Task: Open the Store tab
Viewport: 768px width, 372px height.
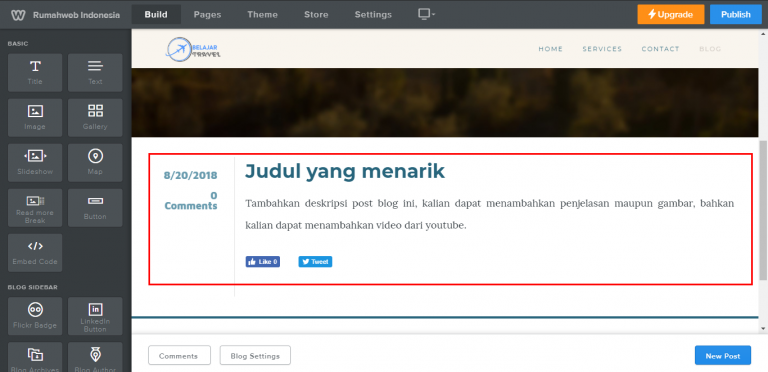Action: tap(316, 15)
